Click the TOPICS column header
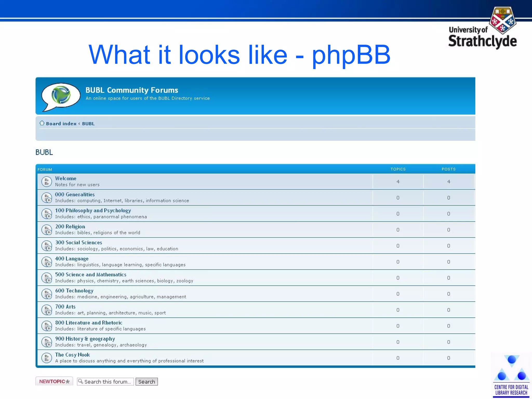Screen dimensions: 532x399 pyautogui.click(x=398, y=169)
